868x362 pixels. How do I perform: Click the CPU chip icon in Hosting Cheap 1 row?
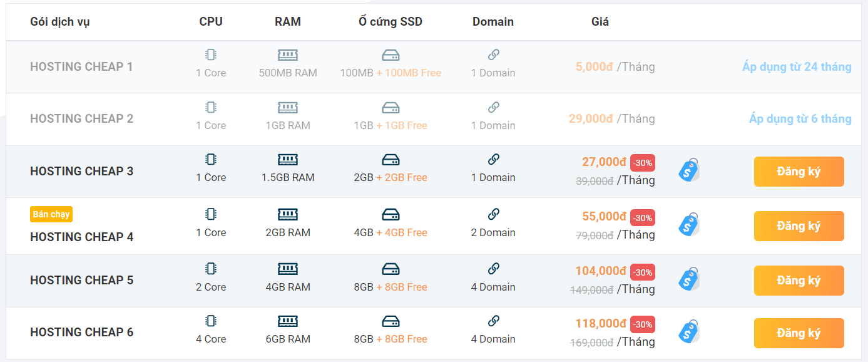[x=211, y=55]
